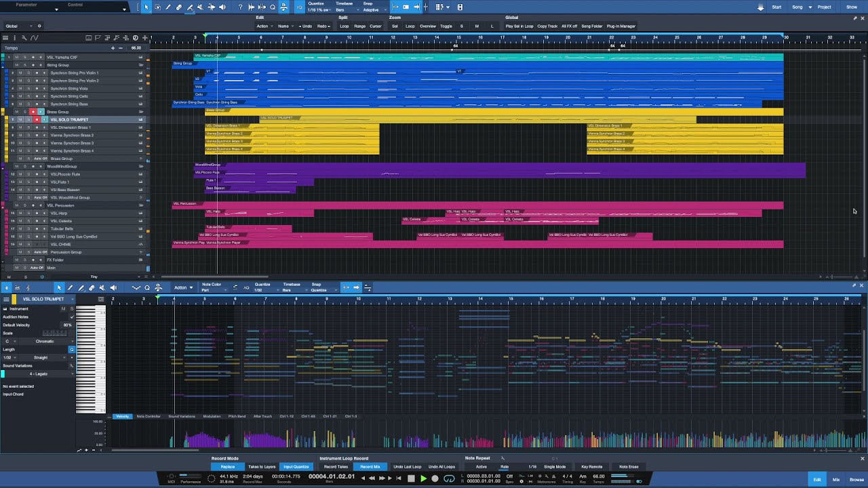Click the Plug-in Manager macro button
The image size is (868, 488).
coord(621,26)
